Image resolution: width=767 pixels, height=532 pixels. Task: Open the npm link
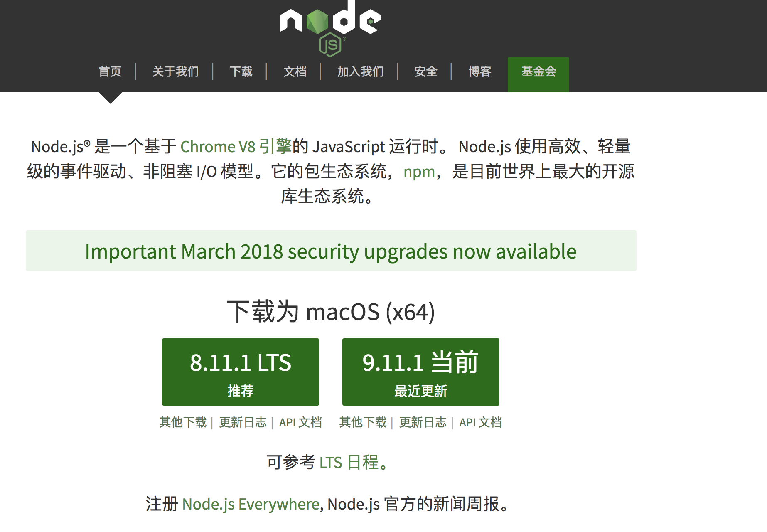[x=419, y=172]
